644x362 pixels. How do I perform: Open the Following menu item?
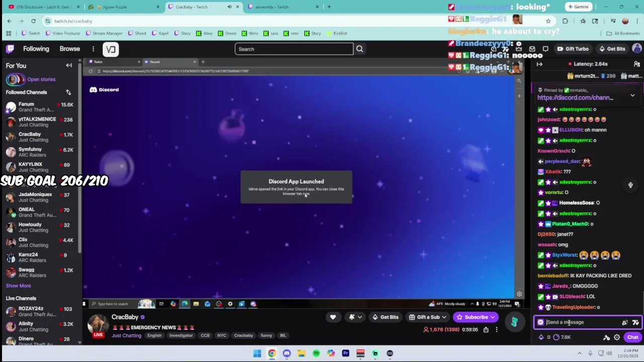tap(36, 49)
